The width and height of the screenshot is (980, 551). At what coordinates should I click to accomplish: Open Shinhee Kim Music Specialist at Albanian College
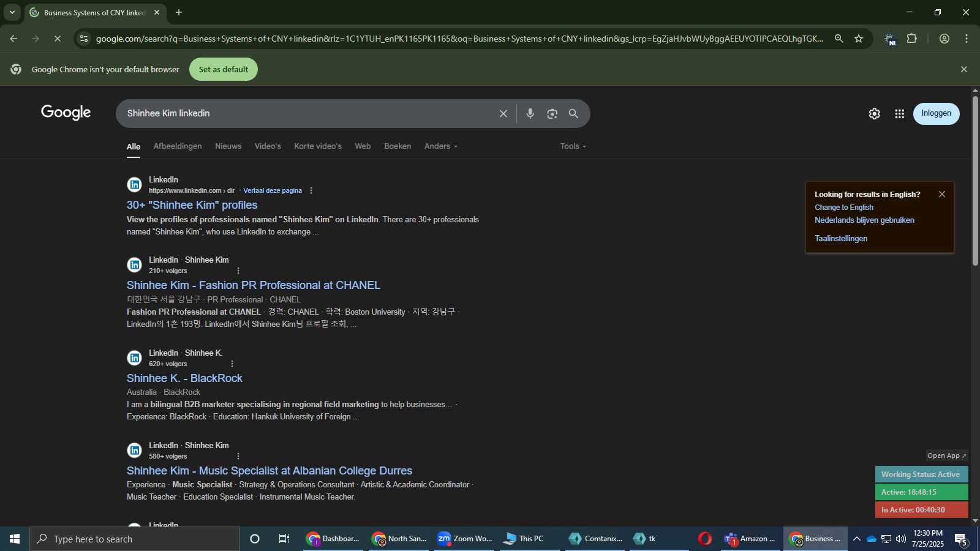pyautogui.click(x=269, y=471)
